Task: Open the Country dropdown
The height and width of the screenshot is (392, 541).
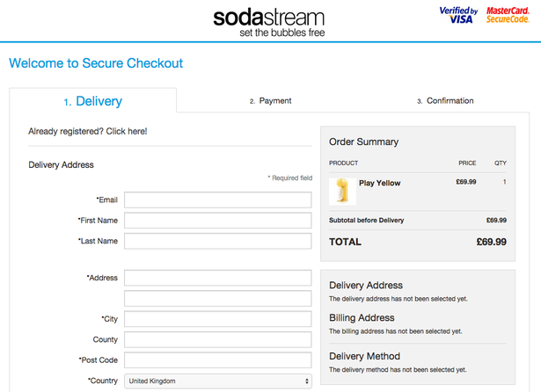Action: pyautogui.click(x=218, y=381)
